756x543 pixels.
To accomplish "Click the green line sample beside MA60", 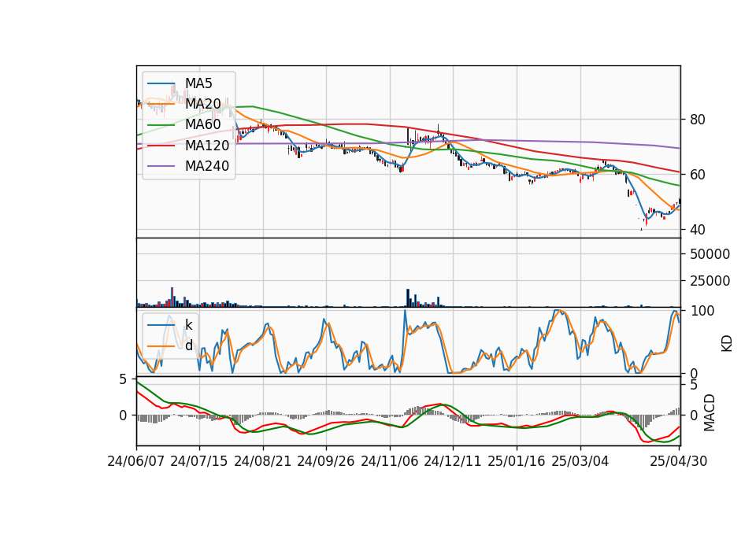I will (161, 125).
